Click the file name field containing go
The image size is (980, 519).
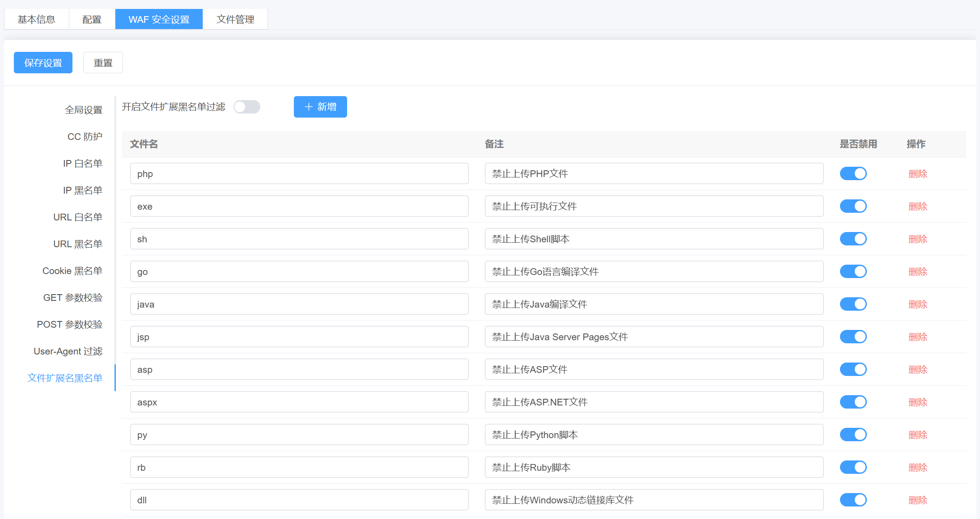(299, 271)
